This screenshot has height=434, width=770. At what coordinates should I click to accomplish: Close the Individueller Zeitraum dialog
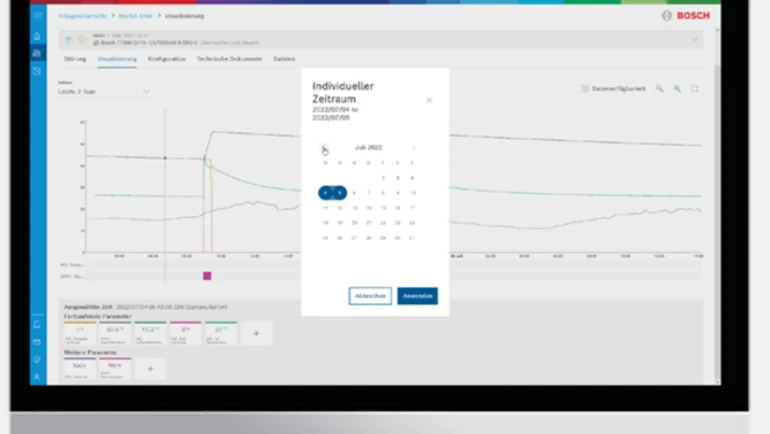429,100
